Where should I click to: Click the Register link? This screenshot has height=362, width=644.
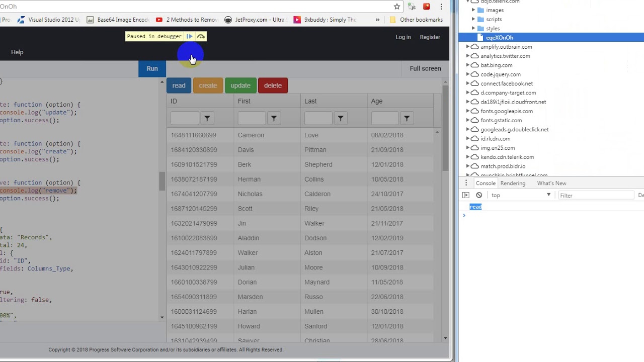pos(430,37)
